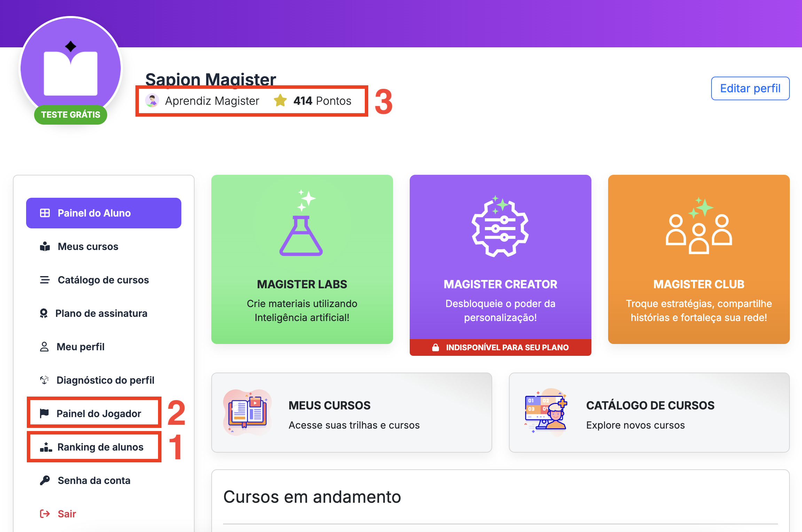
Task: Open the Meus cursos menu item
Action: tap(88, 247)
